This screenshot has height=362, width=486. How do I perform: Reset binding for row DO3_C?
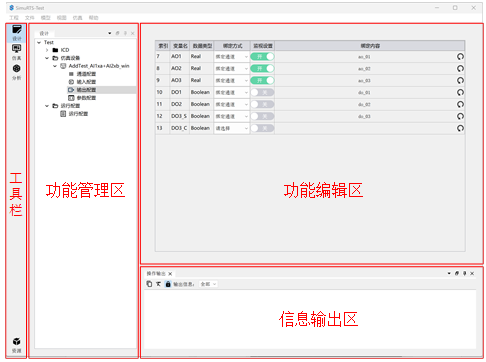[460, 128]
